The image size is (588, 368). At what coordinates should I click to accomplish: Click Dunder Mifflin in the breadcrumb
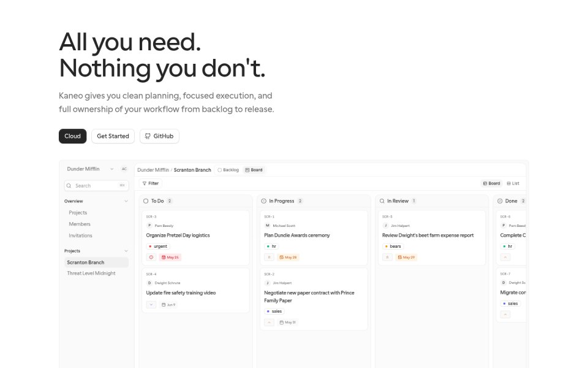153,170
